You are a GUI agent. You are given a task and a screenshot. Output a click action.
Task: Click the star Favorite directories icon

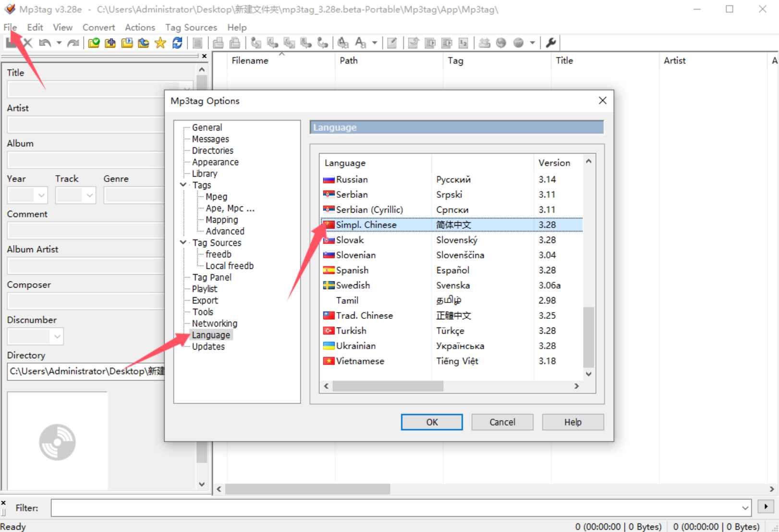[159, 42]
